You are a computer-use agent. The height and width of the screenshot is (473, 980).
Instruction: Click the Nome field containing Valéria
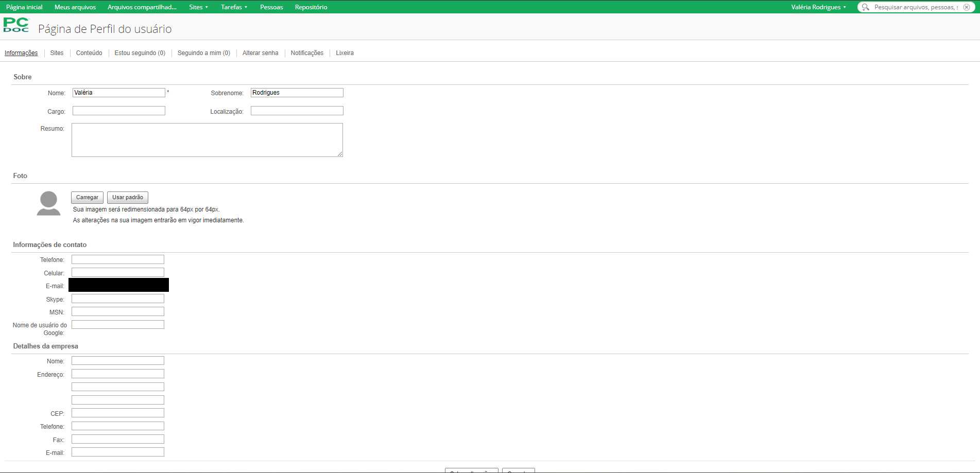tap(119, 93)
